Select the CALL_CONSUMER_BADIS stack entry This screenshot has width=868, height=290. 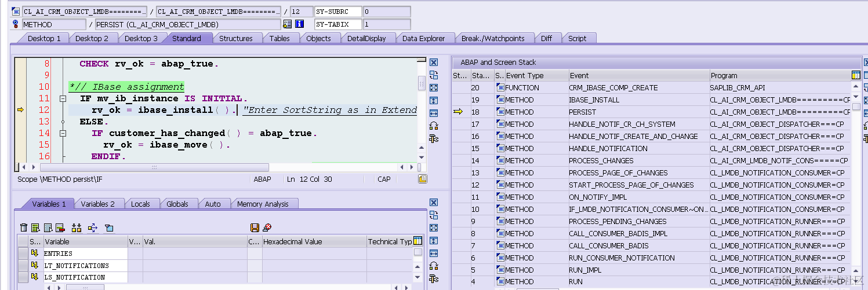pos(652,245)
